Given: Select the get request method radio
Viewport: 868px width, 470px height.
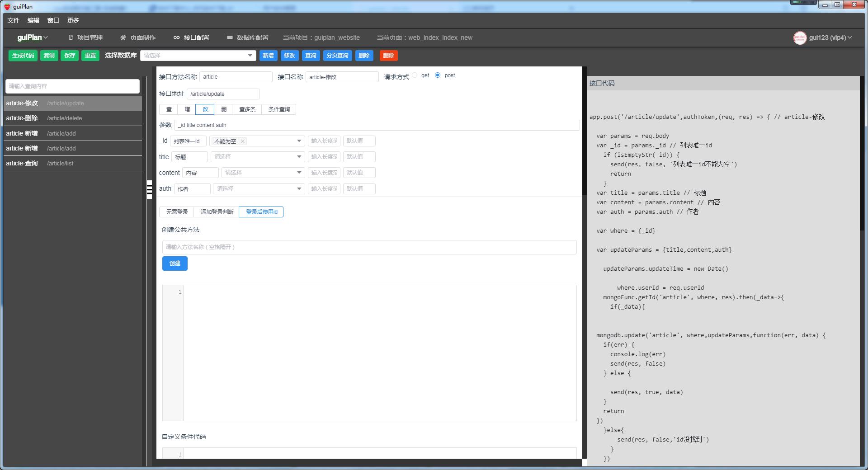Looking at the screenshot, I should coord(415,75).
